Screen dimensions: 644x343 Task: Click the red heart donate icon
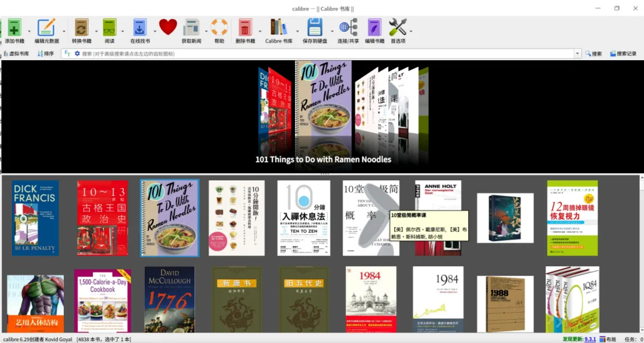coord(168,27)
